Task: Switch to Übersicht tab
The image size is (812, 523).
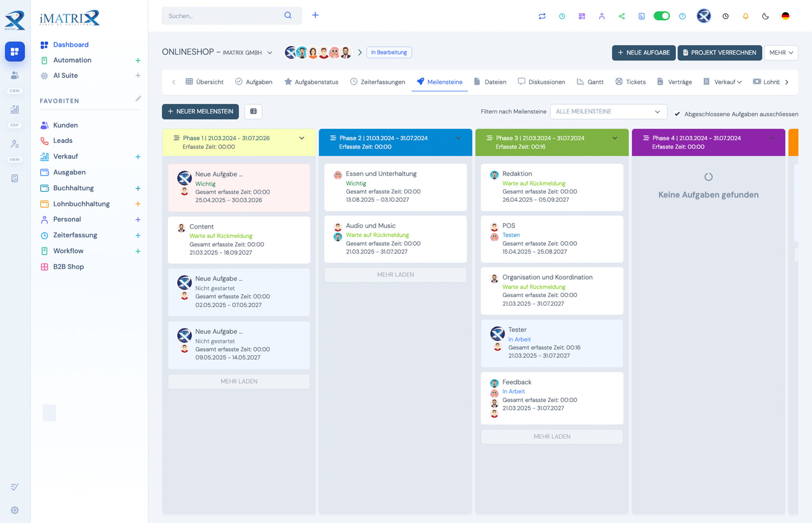Action: (204, 82)
